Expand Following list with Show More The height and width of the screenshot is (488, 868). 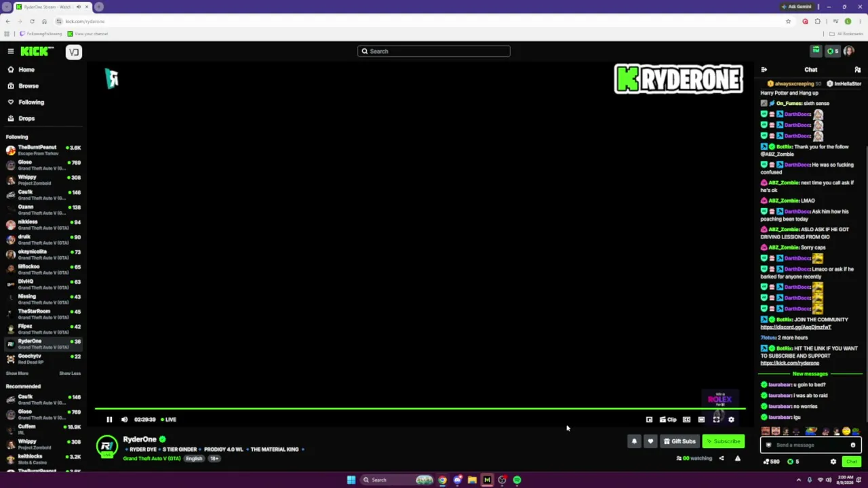coord(17,373)
